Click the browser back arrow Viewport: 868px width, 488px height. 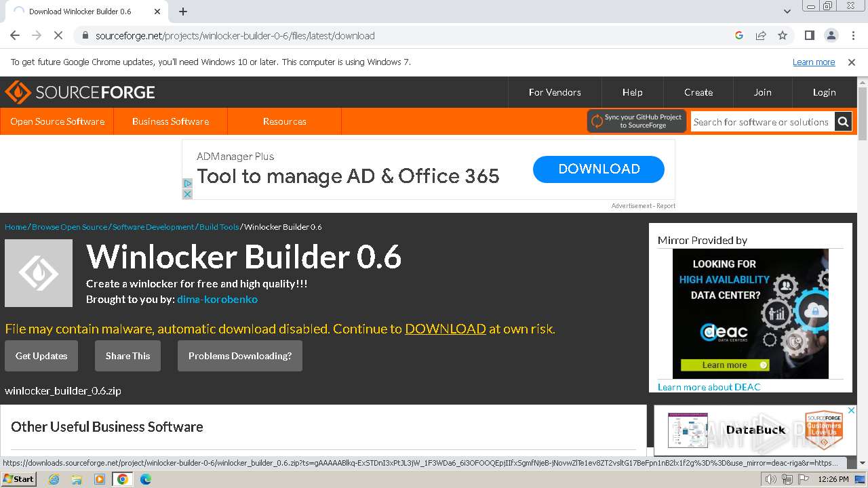click(15, 35)
